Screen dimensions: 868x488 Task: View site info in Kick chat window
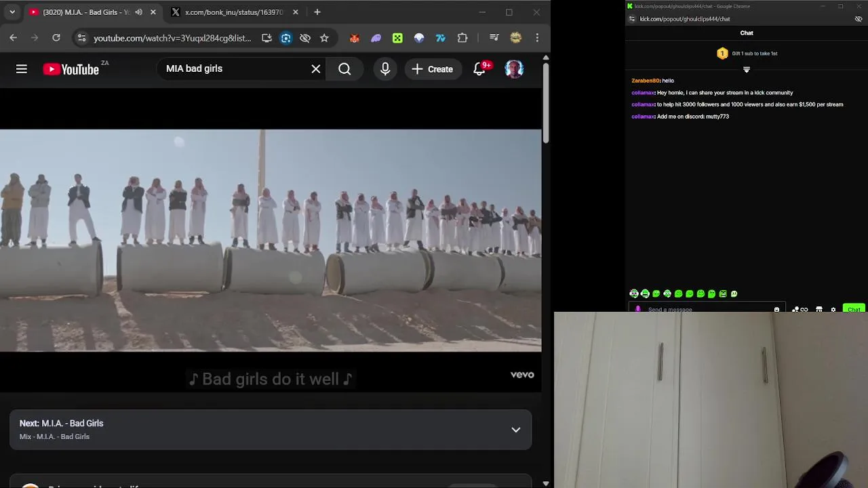632,19
